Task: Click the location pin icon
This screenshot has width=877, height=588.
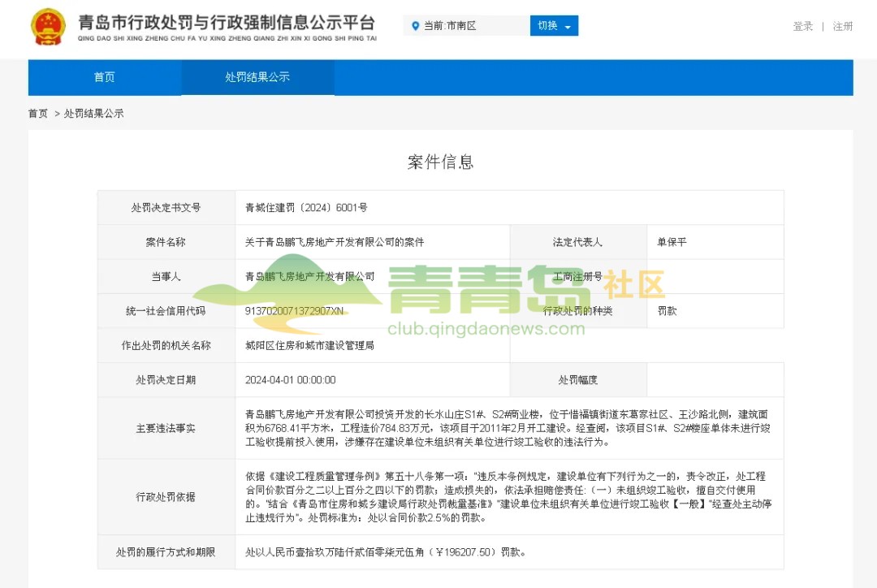Action: coord(415,26)
